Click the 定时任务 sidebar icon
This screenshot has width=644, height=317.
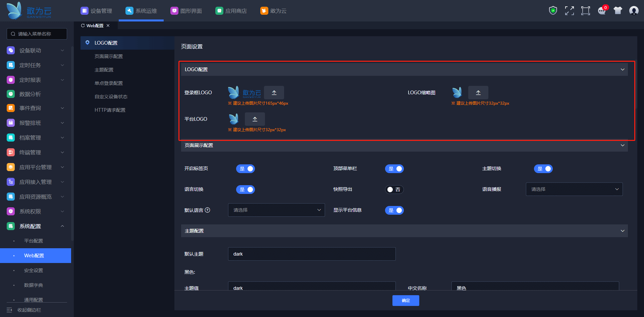click(11, 65)
